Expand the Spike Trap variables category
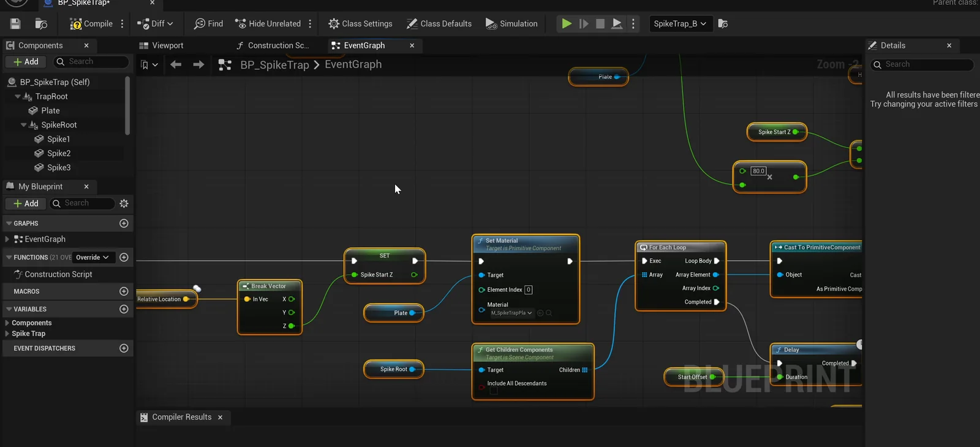980x447 pixels. pos(7,334)
